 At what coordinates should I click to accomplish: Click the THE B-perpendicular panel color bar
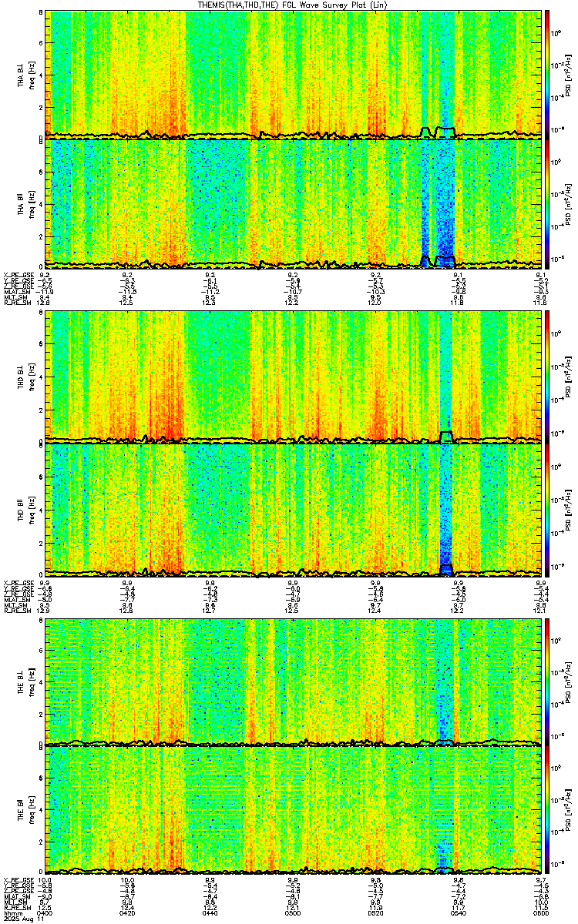[x=548, y=681]
